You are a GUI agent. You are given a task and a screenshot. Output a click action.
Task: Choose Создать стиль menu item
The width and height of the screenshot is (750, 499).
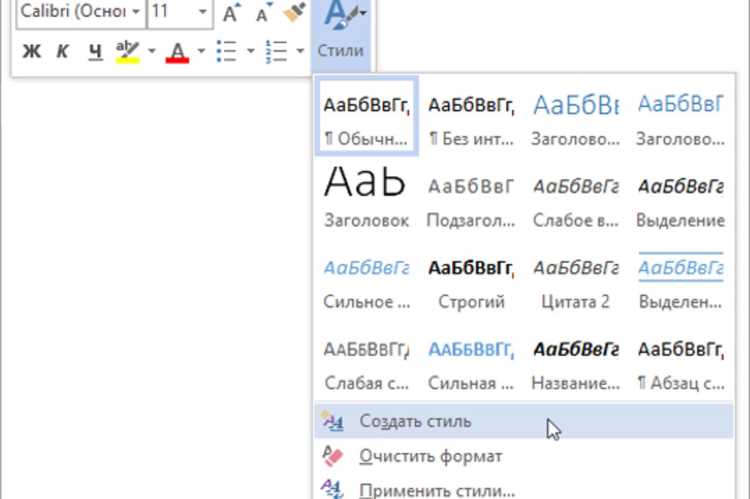pos(524,421)
